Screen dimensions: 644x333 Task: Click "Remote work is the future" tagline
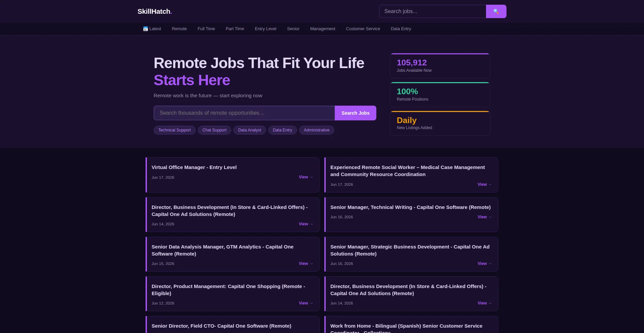(208, 96)
